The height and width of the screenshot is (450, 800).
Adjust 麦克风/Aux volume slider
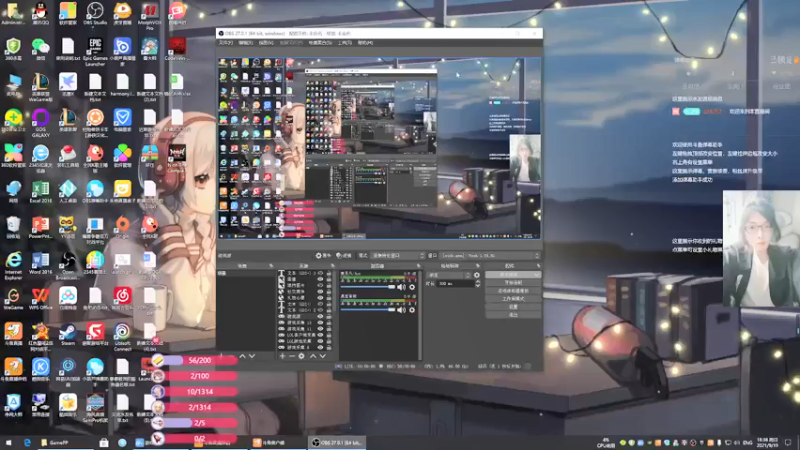click(368, 287)
